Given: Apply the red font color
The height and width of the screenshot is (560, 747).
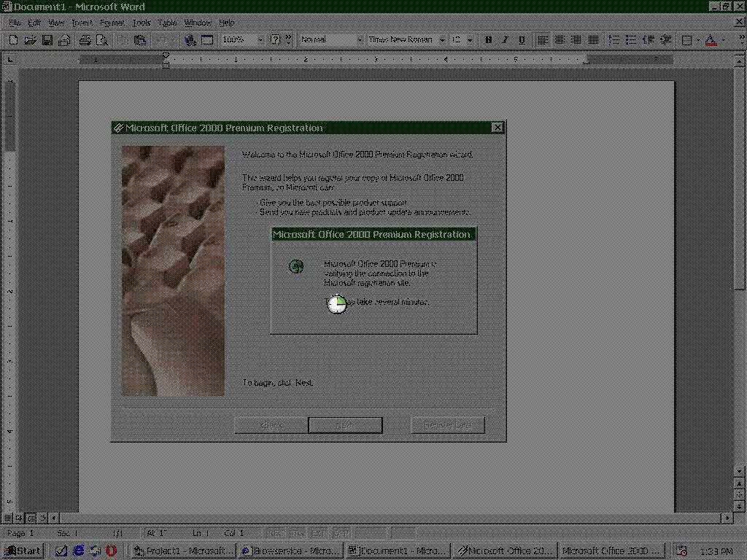Looking at the screenshot, I should point(711,40).
